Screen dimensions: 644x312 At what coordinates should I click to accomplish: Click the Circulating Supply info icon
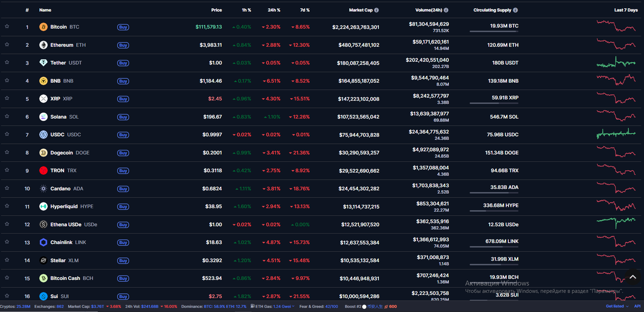[516, 9]
